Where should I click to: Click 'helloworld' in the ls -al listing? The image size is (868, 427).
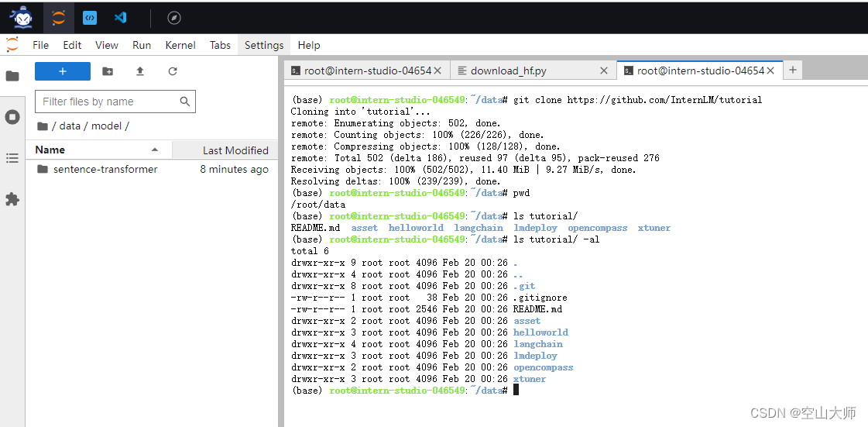(x=540, y=332)
